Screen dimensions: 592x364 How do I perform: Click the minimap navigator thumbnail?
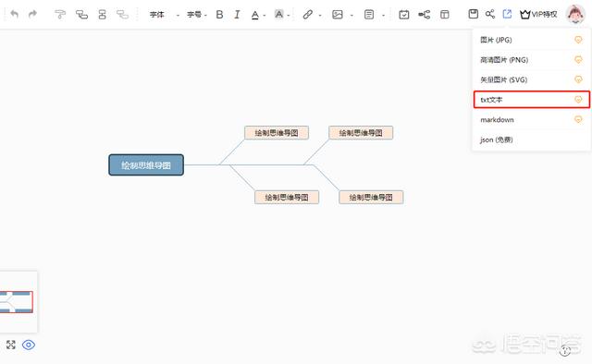point(18,302)
